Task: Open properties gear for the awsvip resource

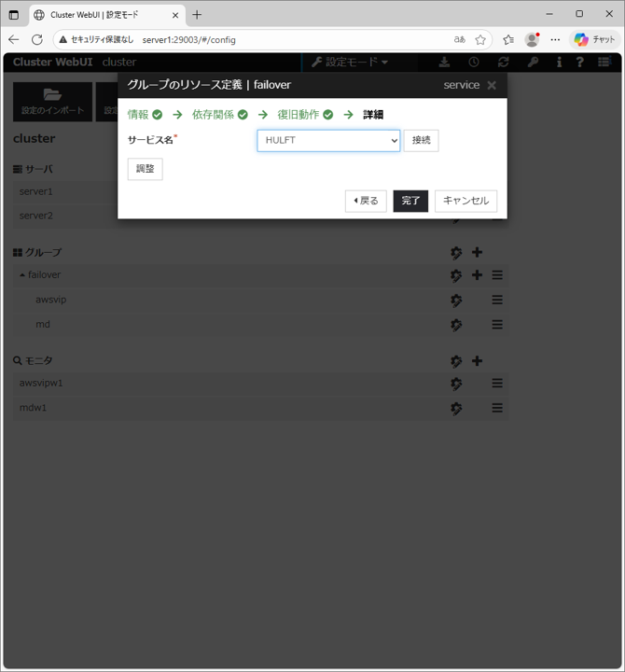Action: [x=456, y=301]
